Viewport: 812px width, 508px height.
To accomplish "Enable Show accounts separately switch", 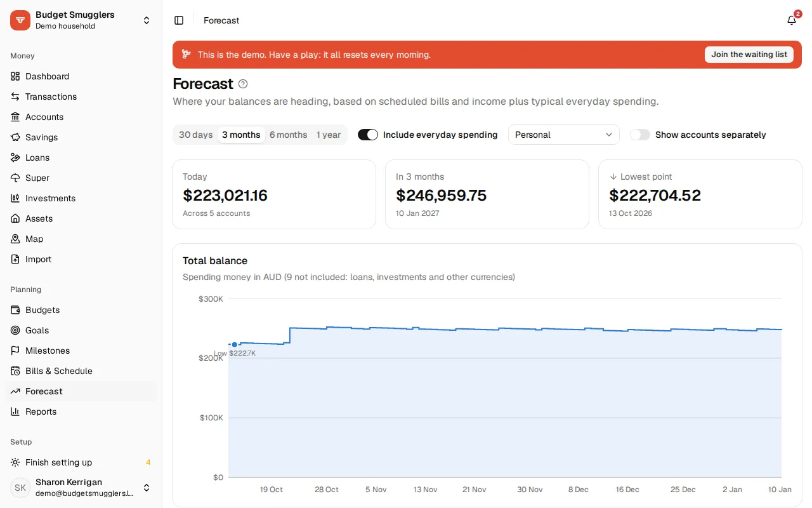I will 640,135.
